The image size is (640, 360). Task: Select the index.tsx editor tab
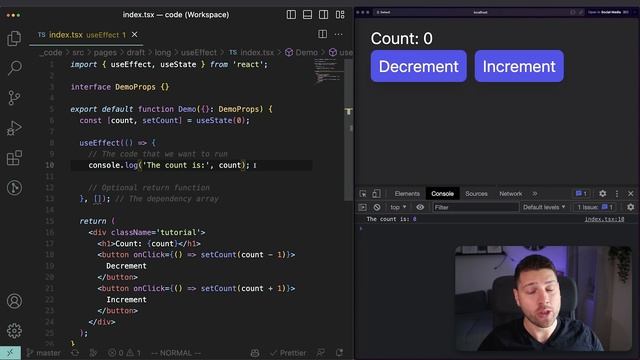(87, 35)
